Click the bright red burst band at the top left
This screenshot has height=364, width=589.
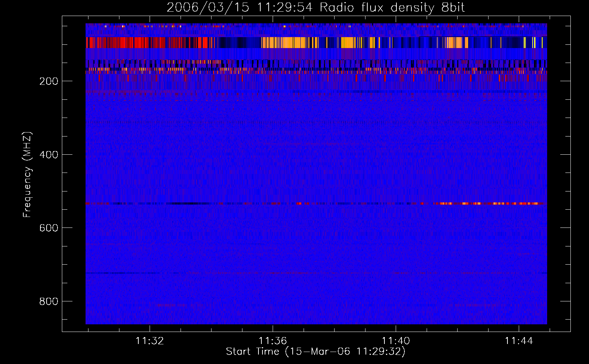click(x=147, y=43)
